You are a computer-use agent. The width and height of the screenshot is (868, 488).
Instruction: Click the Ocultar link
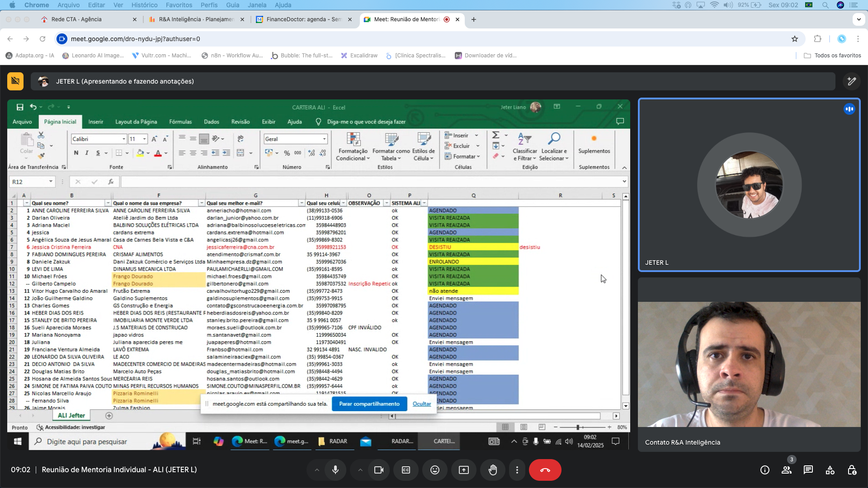coord(421,404)
